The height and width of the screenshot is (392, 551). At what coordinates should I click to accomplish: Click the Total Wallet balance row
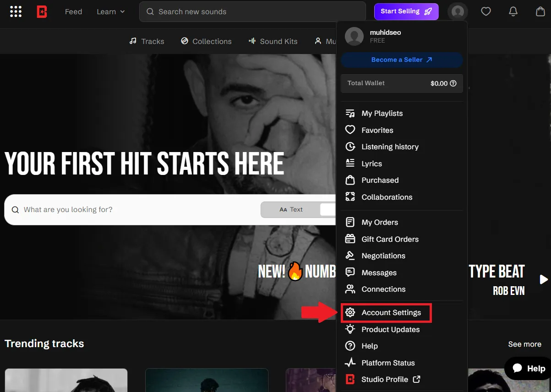402,83
